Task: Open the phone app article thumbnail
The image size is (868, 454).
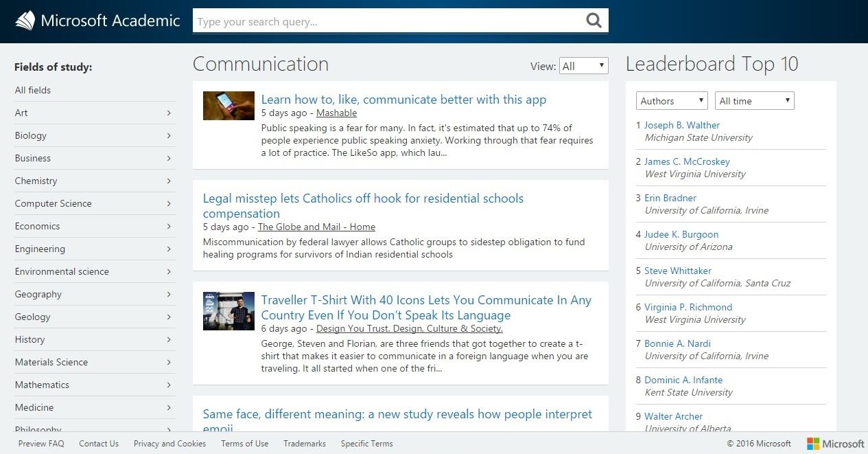Action: click(228, 106)
